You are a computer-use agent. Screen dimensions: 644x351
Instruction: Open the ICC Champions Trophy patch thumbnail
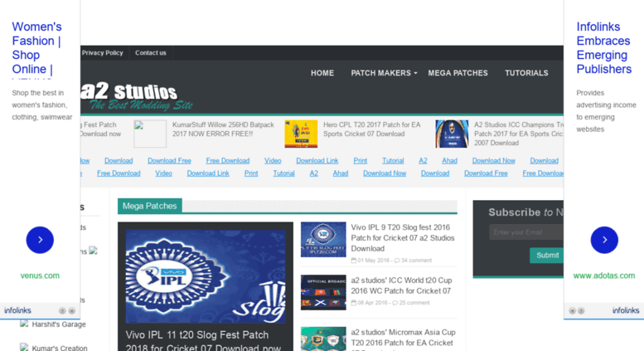452,134
